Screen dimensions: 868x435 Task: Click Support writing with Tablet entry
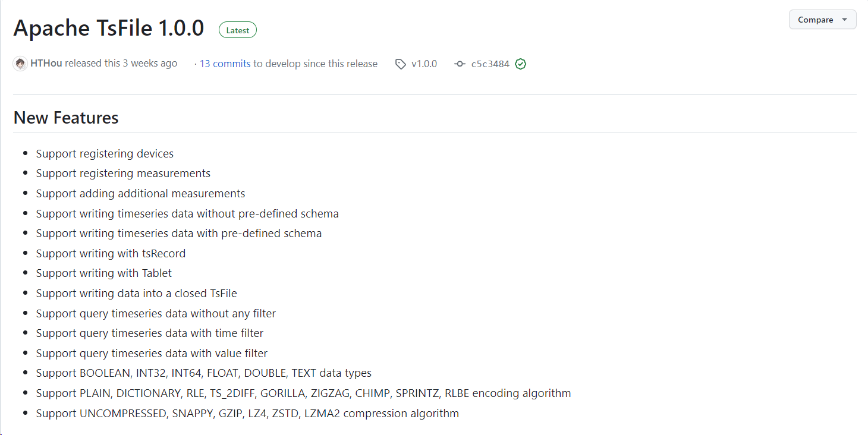tap(103, 273)
